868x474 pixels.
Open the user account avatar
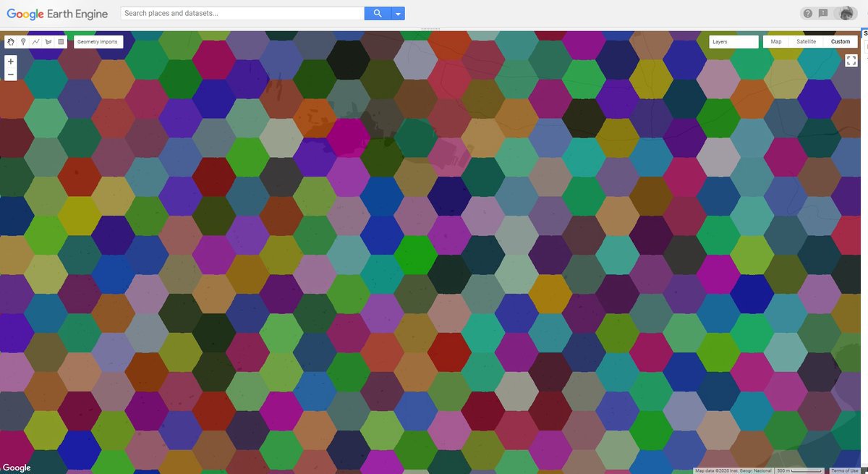[x=844, y=13]
